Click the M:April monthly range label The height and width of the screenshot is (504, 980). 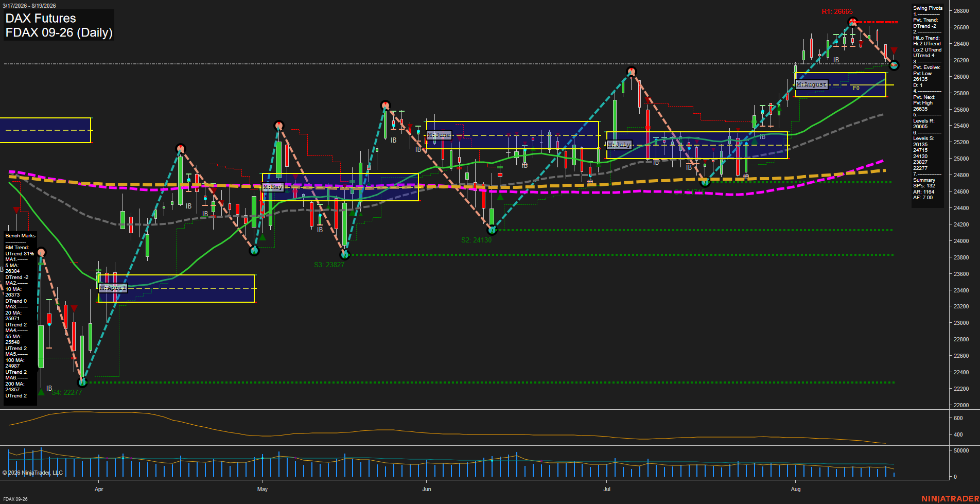pyautogui.click(x=113, y=288)
